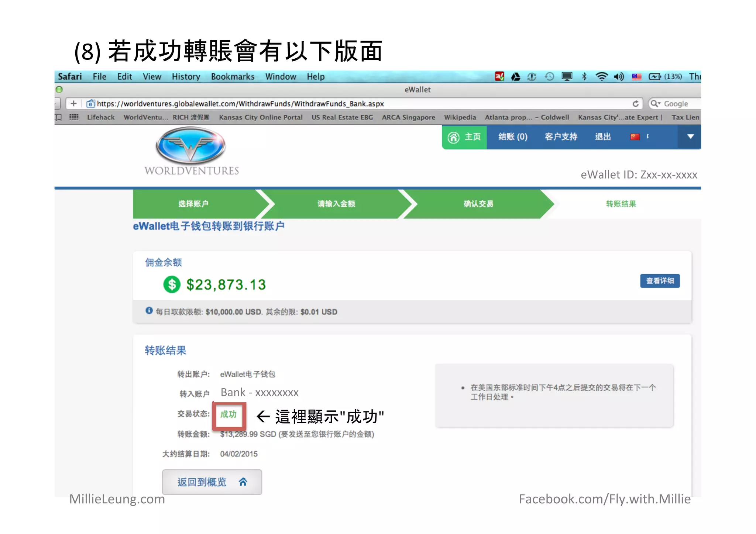Click the display mirroring menu bar icon
The image size is (756, 534).
[567, 76]
